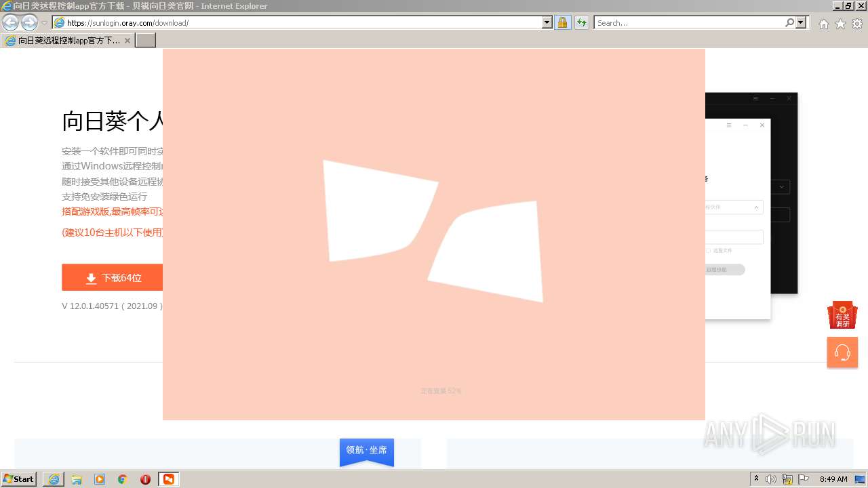Expand the address bar autocomplete dropdown
This screenshot has height=488, width=868.
[547, 22]
